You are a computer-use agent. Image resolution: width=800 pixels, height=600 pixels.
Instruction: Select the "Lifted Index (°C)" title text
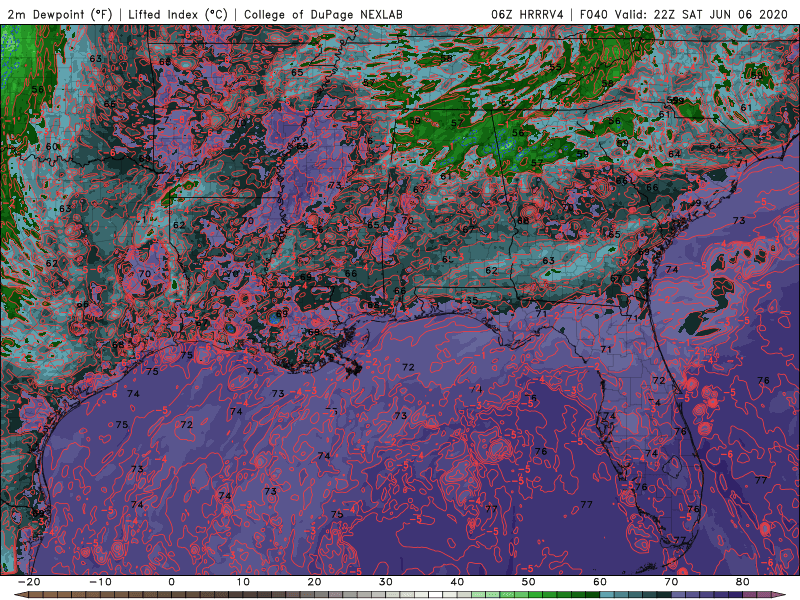coord(178,14)
